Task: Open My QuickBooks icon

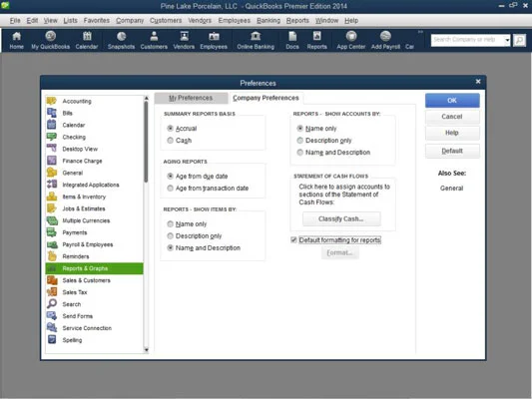Action: 51,40
